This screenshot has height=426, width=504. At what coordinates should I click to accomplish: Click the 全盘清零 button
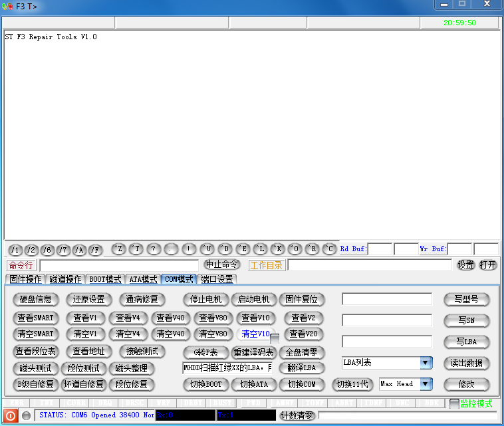301,353
